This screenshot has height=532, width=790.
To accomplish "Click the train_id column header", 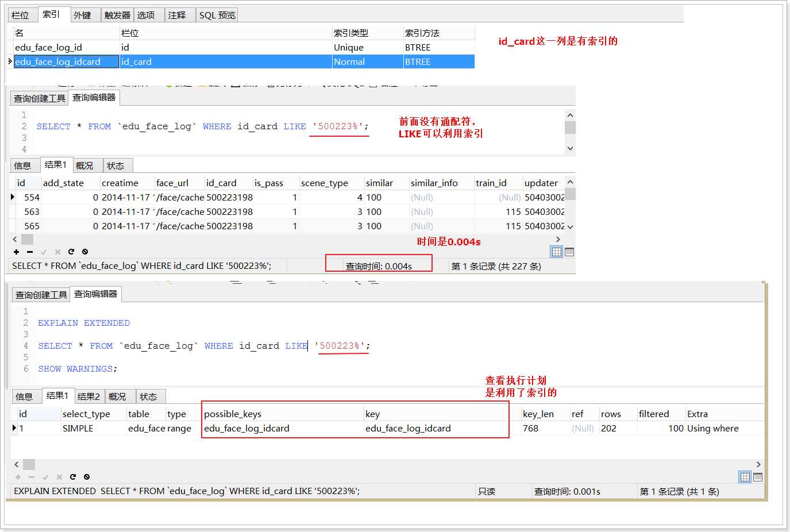I will coord(498,183).
